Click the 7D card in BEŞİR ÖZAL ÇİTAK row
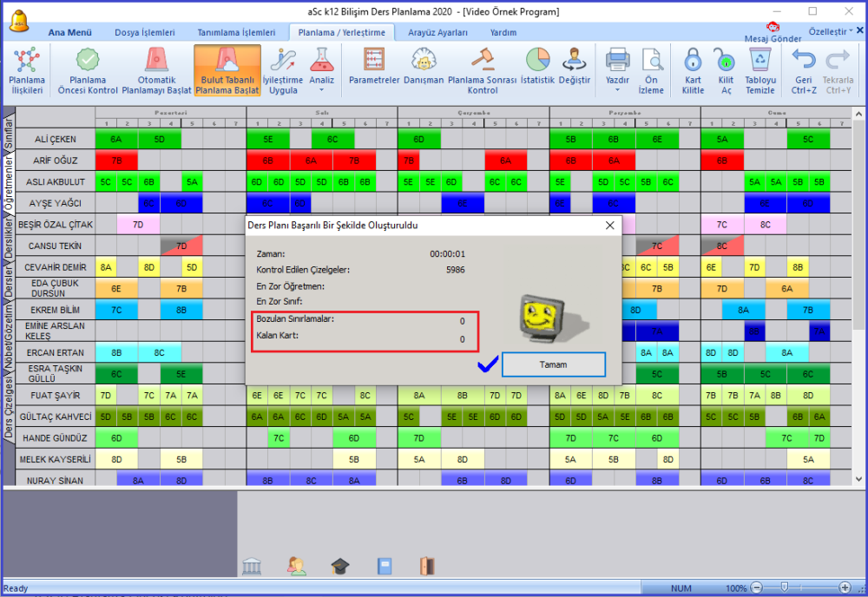Viewport: 868px width, 597px height. pyautogui.click(x=138, y=225)
